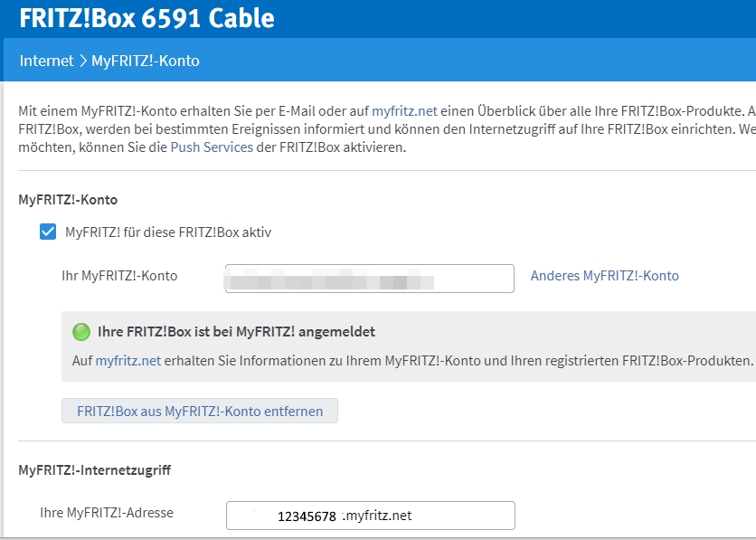Click the green MyFRITZ! registration status icon
Viewport: 756px width, 540px height.
tap(81, 332)
